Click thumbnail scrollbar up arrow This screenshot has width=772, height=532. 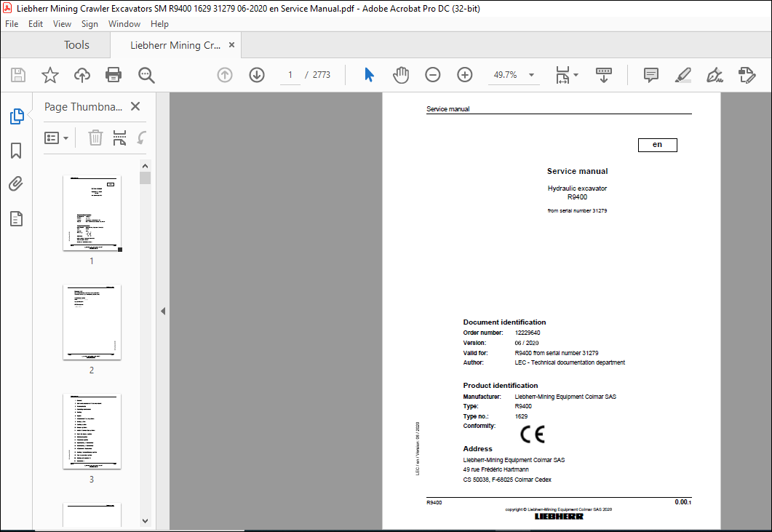tap(145, 166)
